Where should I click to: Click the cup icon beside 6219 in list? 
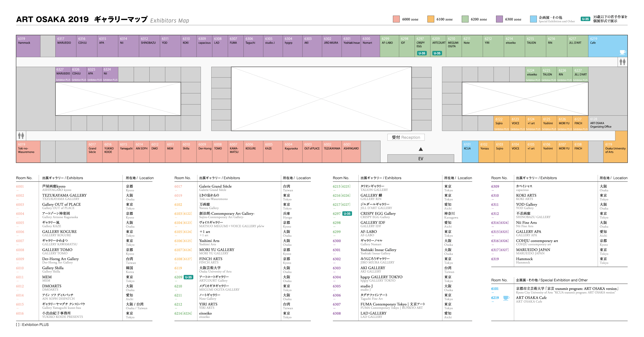pyautogui.click(x=506, y=298)
